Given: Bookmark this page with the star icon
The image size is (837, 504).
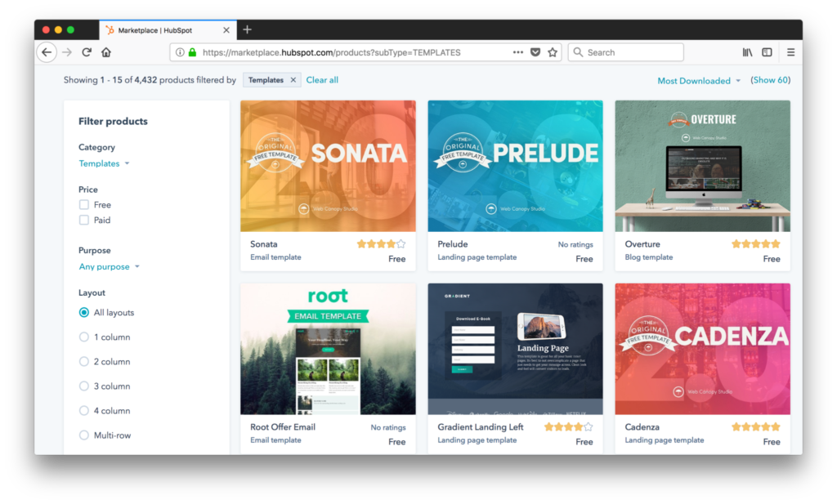Looking at the screenshot, I should coord(553,52).
